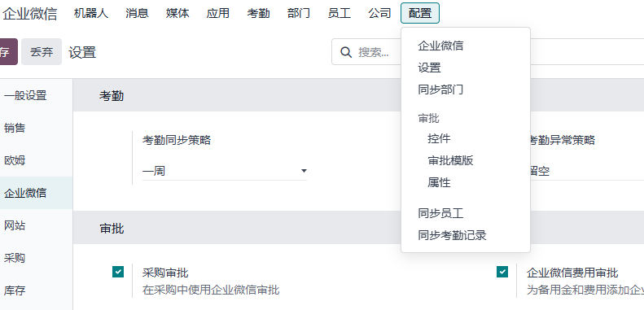Image resolution: width=644 pixels, height=310 pixels.
Task: Collapse the 配置 menu in top bar
Action: pyautogui.click(x=420, y=13)
